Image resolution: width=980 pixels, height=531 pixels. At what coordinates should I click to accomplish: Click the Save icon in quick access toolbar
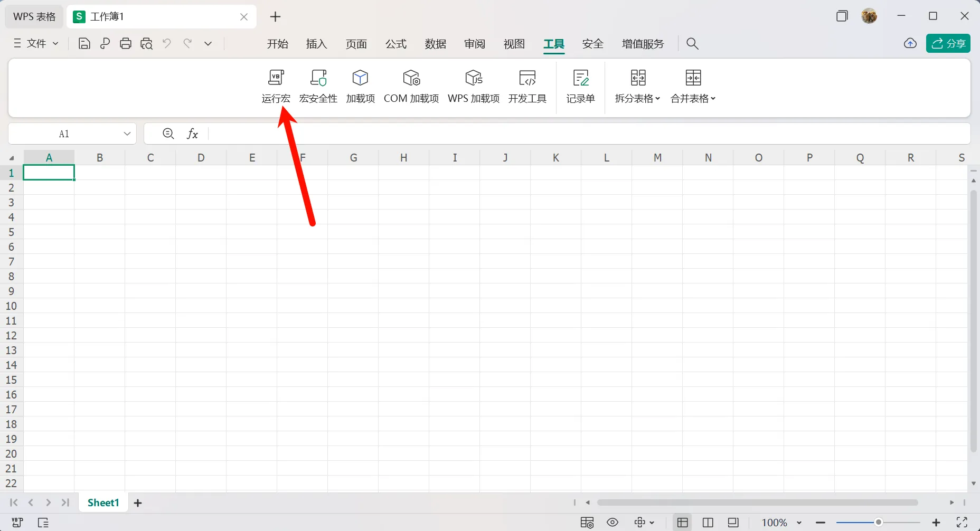click(84, 43)
